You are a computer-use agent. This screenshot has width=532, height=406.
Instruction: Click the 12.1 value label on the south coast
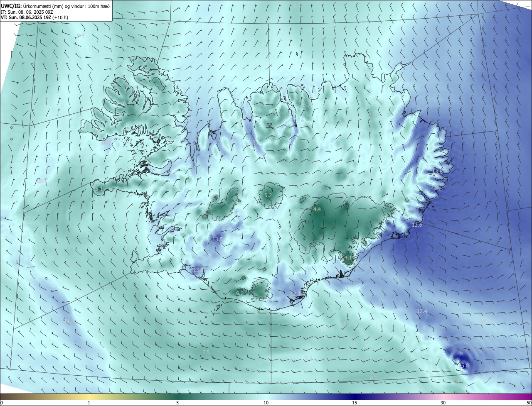click(x=296, y=293)
